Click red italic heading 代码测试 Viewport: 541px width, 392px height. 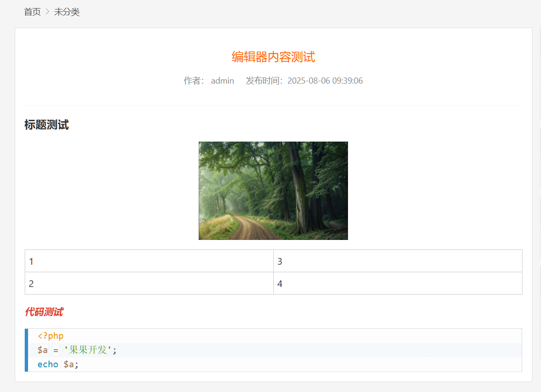[x=44, y=312]
